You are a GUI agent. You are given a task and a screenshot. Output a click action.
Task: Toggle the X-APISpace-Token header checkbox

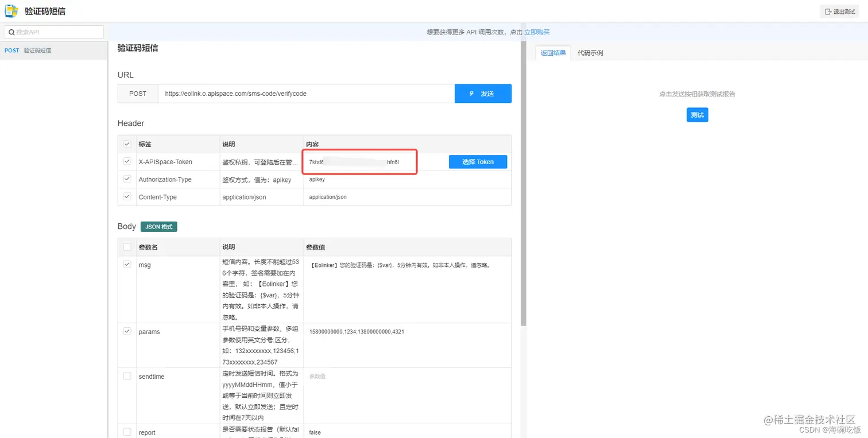127,161
